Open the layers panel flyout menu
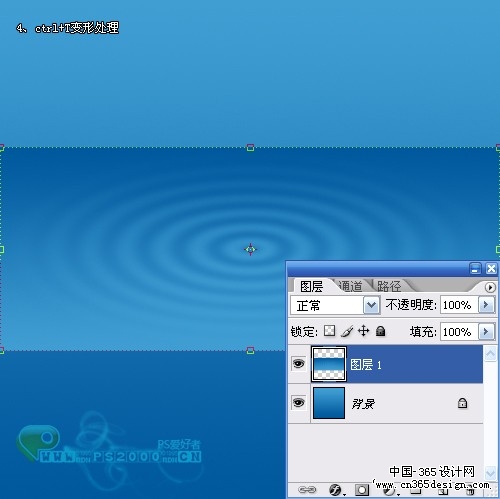This screenshot has width=500, height=499. 490,287
